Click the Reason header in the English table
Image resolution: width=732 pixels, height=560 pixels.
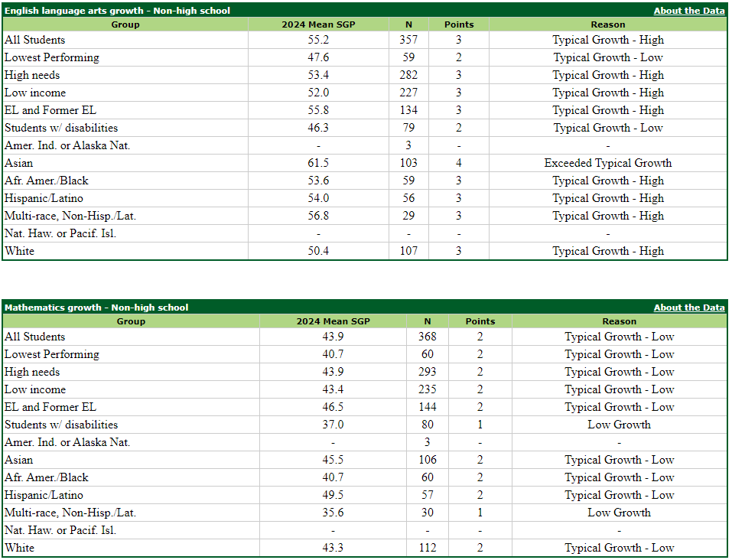click(x=608, y=24)
